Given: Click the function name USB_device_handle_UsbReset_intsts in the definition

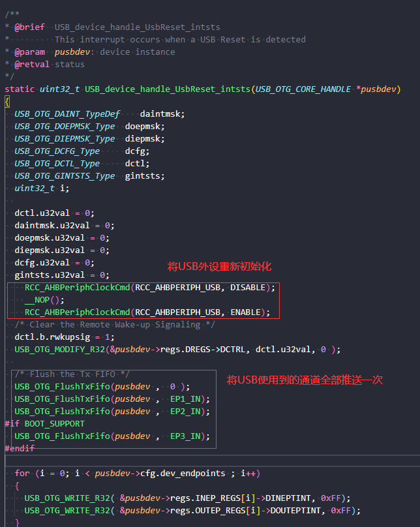Looking at the screenshot, I should click(168, 89).
